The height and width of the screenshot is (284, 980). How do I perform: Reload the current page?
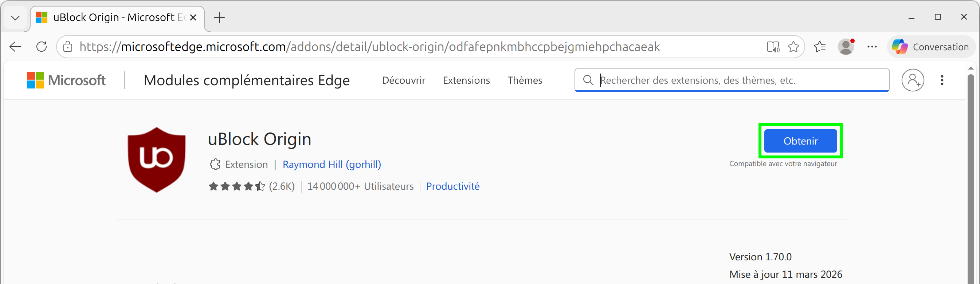click(x=42, y=47)
